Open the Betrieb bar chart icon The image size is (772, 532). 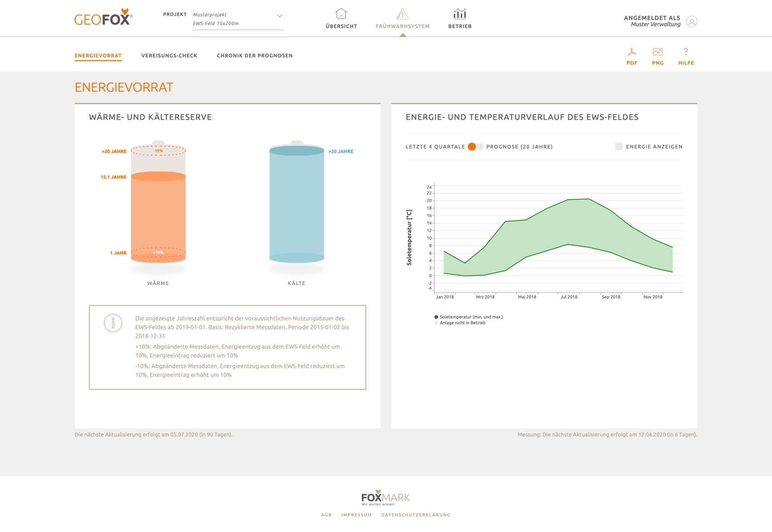coord(459,14)
